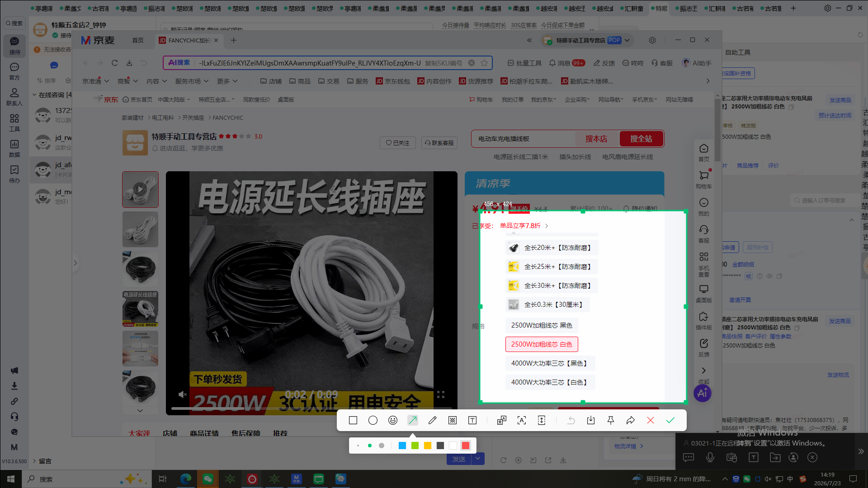Viewport: 868px width, 488px height.
Task: Select the text annotation tool
Action: (472, 420)
